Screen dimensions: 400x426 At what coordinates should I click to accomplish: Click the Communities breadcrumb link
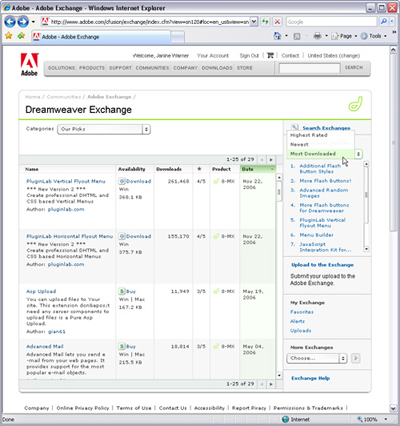pyautogui.click(x=64, y=97)
